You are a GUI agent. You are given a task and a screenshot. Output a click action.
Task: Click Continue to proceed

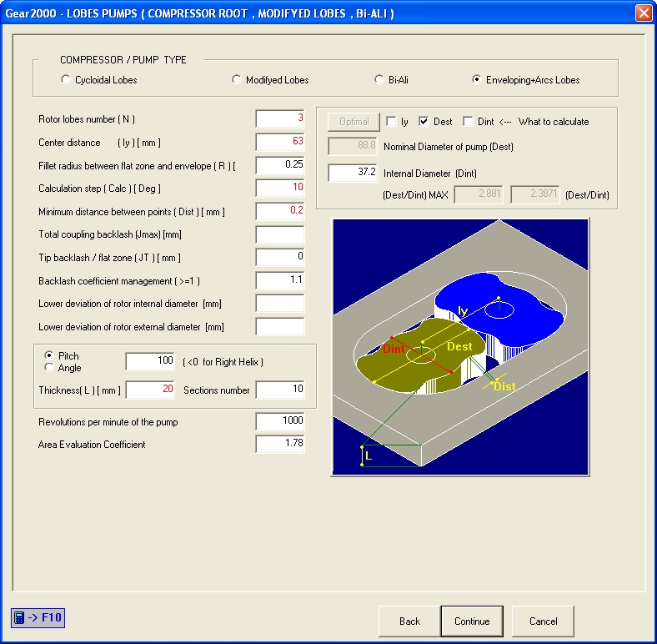click(x=472, y=621)
